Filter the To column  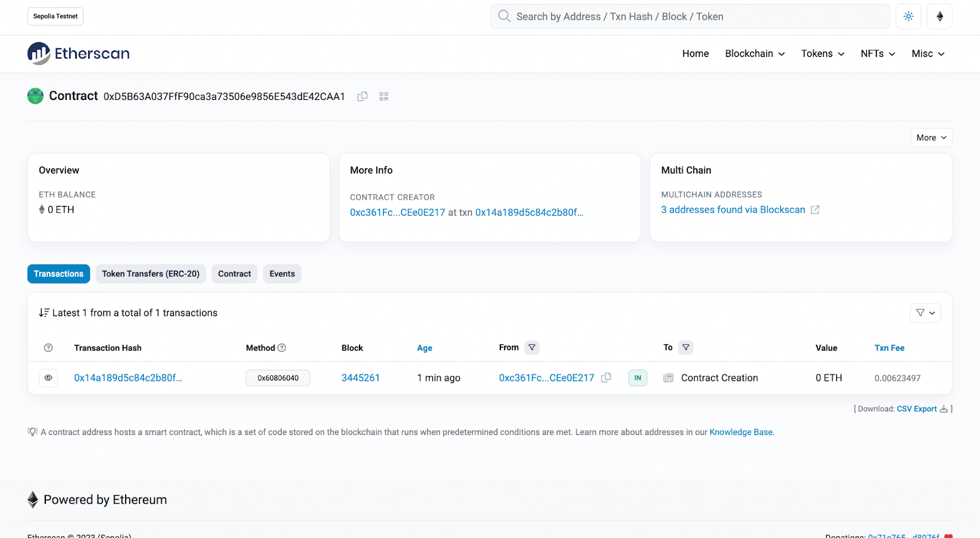686,347
